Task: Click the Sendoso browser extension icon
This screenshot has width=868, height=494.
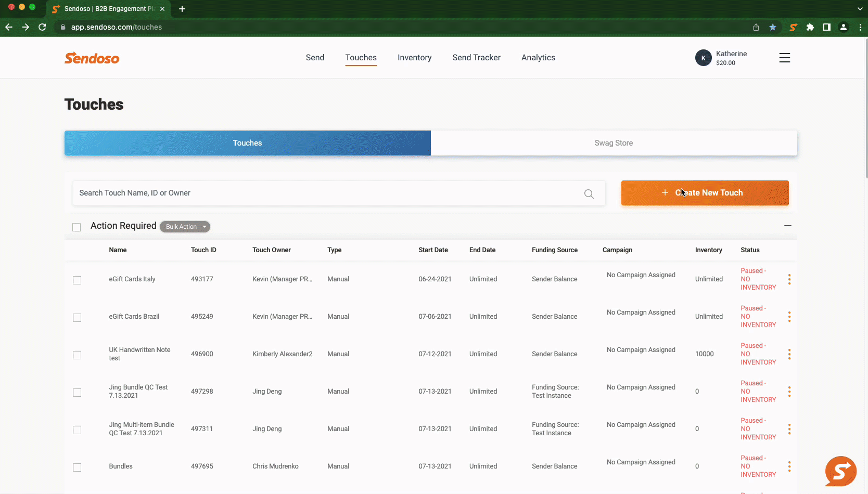Action: tap(793, 27)
